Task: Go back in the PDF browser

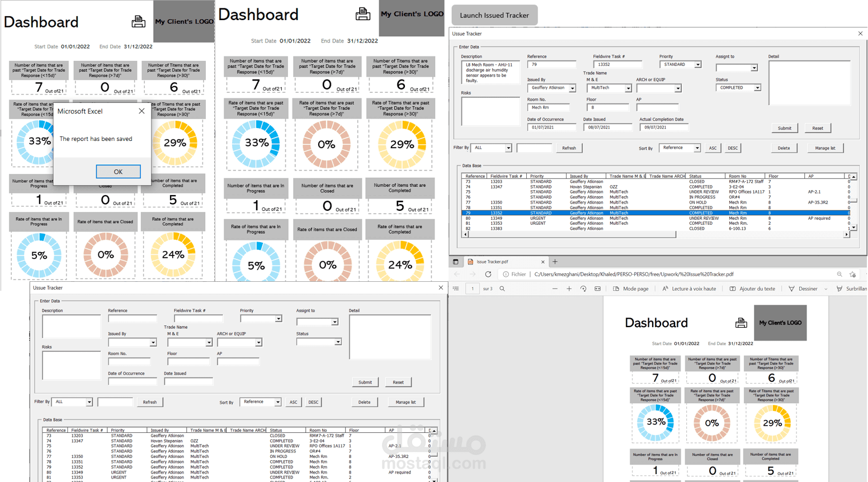Action: [457, 275]
